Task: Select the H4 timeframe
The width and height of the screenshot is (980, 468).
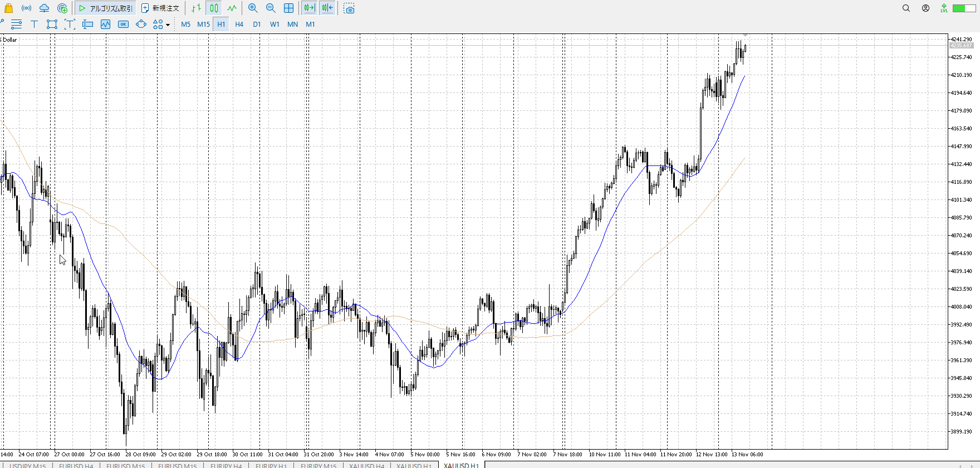Action: point(239,24)
